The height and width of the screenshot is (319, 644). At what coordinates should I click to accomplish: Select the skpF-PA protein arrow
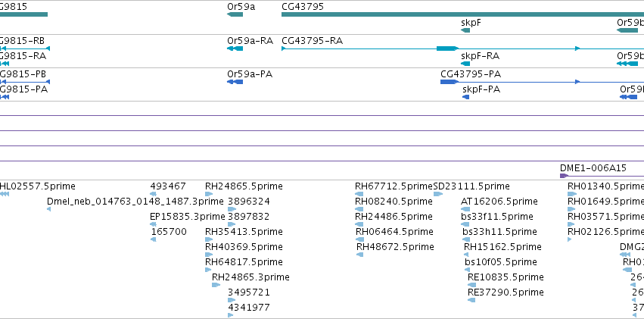465,97
